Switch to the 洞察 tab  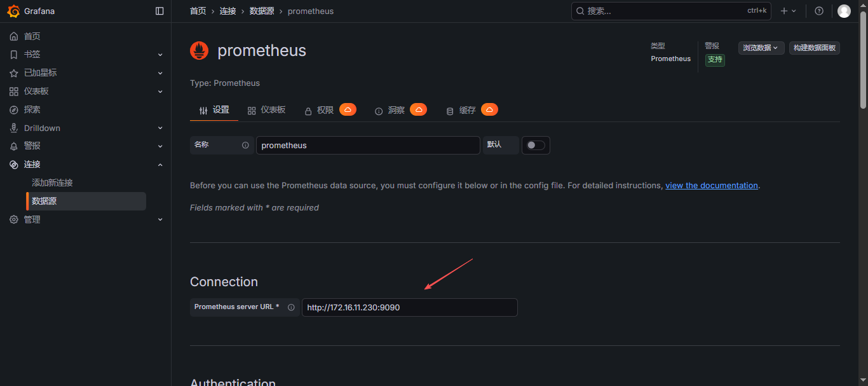click(x=390, y=110)
